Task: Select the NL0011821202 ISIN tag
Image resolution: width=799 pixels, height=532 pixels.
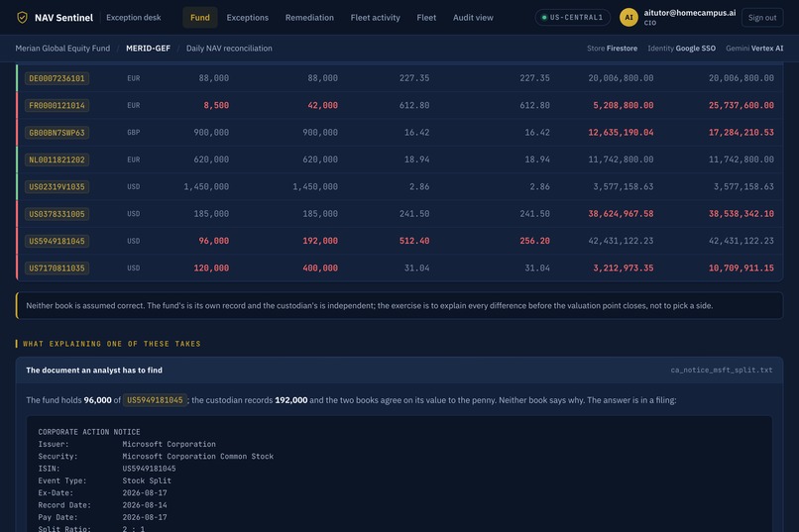Action: coord(57,160)
